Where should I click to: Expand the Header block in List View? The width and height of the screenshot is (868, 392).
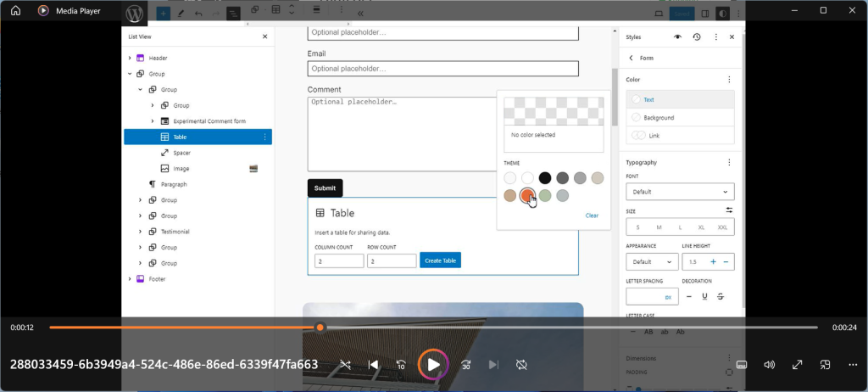(x=130, y=58)
